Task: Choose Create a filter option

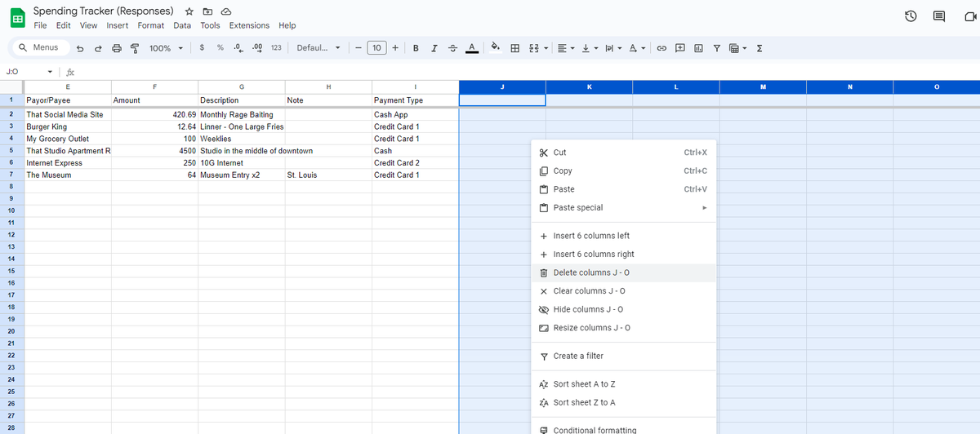Action: 623,356
